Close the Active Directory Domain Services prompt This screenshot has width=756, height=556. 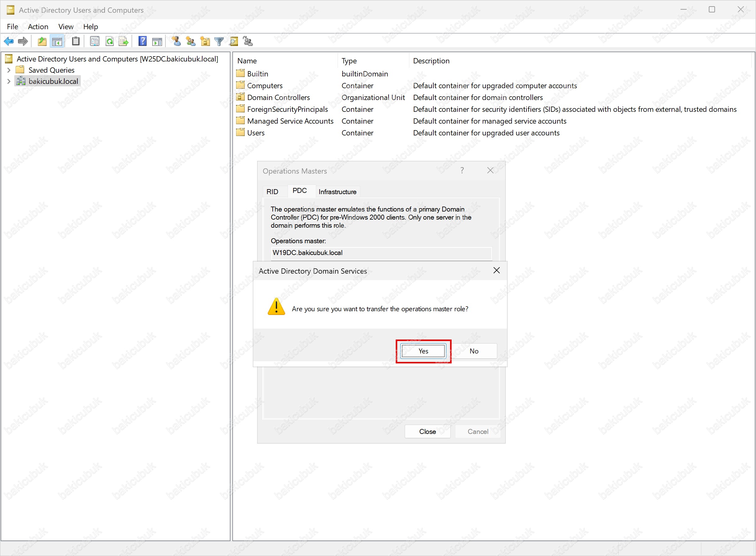[x=496, y=271]
